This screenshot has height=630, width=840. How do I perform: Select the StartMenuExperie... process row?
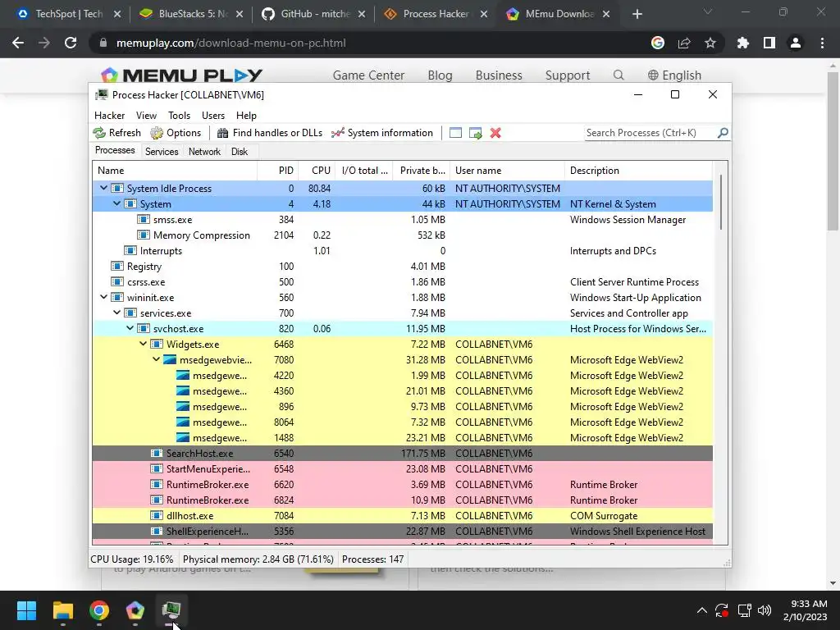(x=402, y=468)
